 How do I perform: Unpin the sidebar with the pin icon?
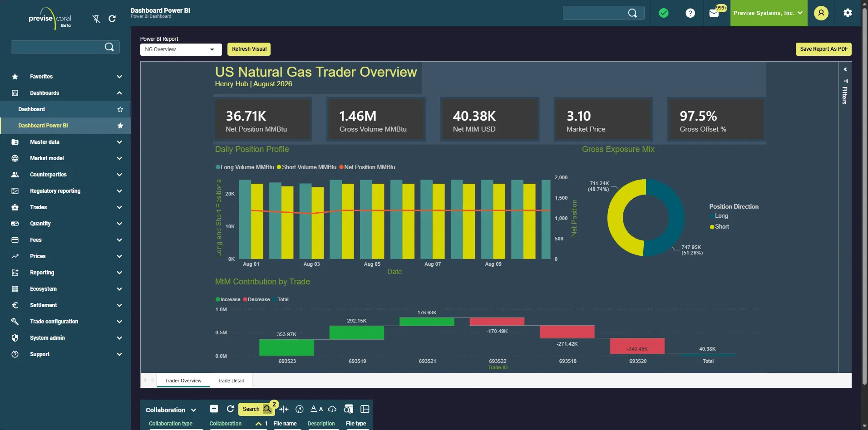click(x=96, y=19)
